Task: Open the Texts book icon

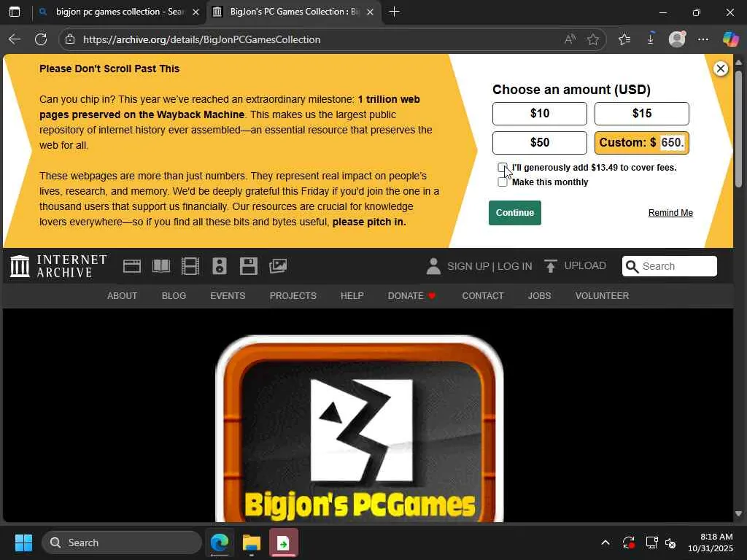Action: pyautogui.click(x=161, y=266)
